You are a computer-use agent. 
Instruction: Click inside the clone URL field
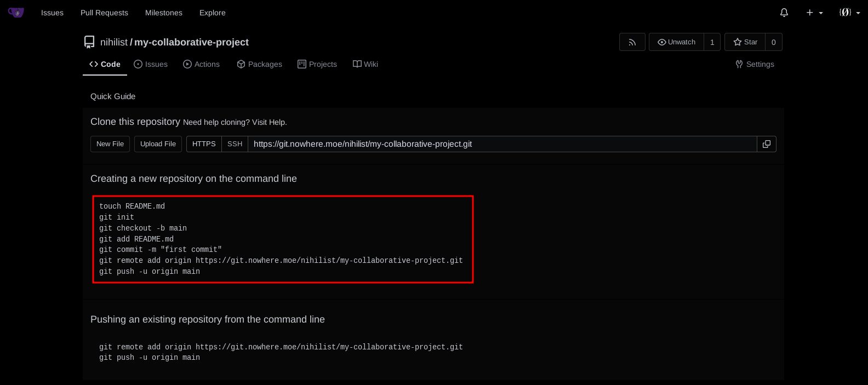point(501,144)
